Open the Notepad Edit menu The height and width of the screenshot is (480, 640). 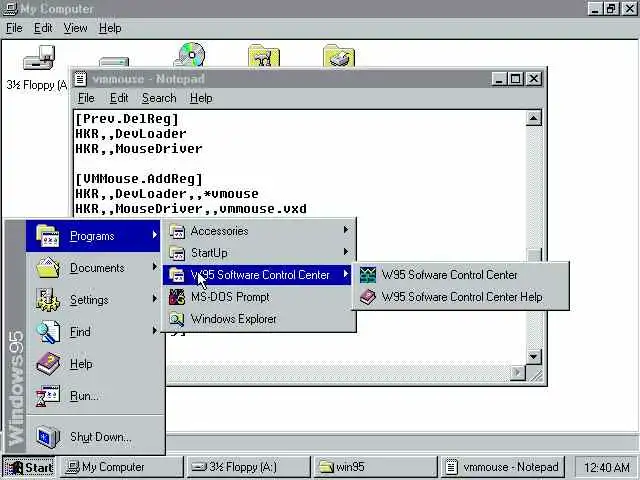(119, 98)
